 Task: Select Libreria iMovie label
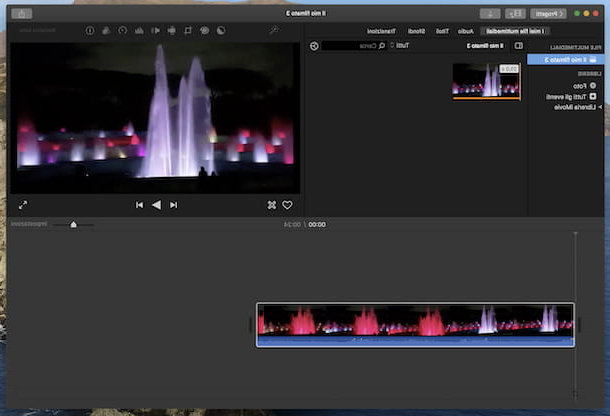[575, 107]
